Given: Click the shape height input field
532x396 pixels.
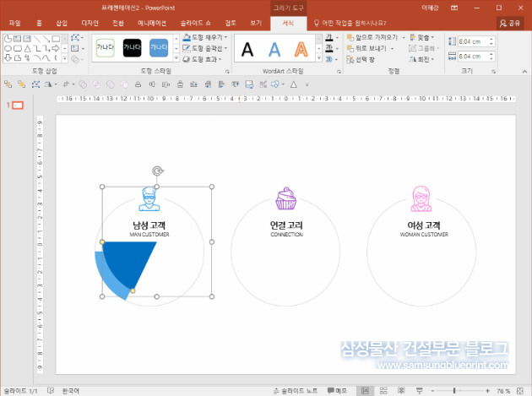Looking at the screenshot, I should point(473,41).
